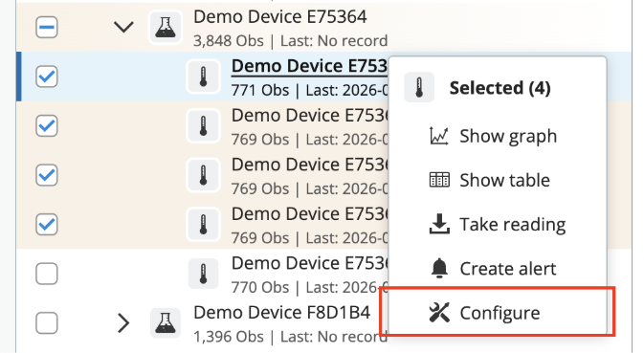The width and height of the screenshot is (644, 353).
Task: Click the grid table icon next to Show table
Action: [x=439, y=180]
